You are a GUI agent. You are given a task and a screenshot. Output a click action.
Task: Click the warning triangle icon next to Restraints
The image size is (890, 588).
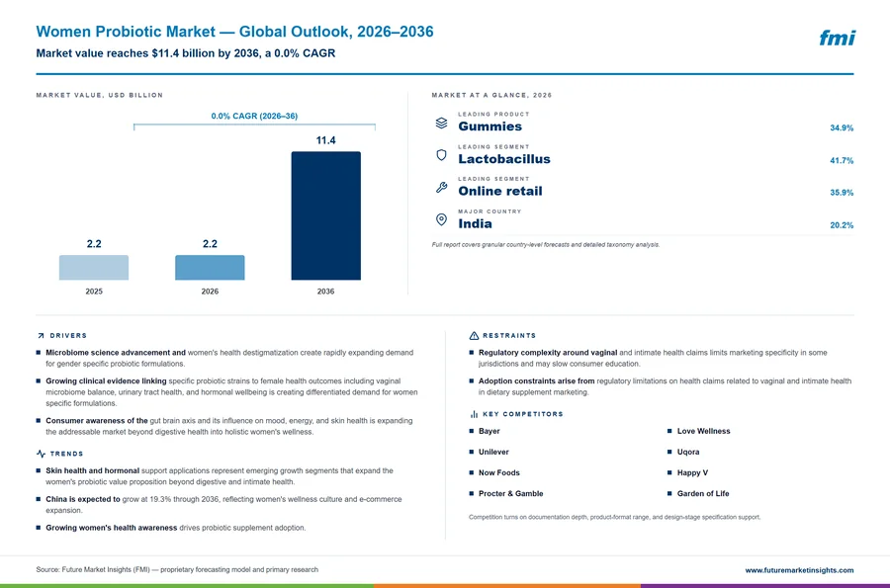(474, 336)
